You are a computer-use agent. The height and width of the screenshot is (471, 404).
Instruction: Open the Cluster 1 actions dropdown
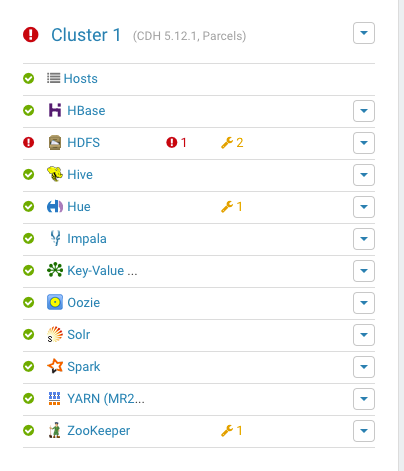point(364,33)
